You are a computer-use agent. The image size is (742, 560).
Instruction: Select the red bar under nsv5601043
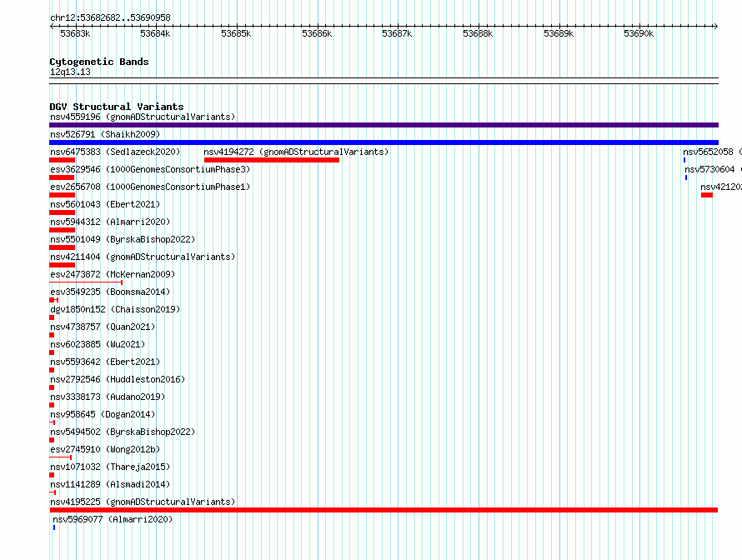click(62, 212)
